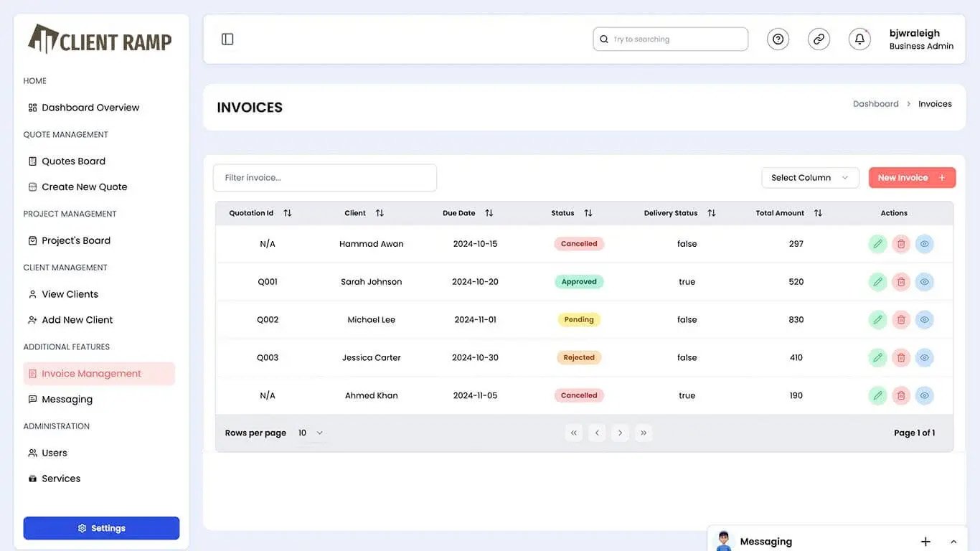Edit Hammad Awan's invoice
The width and height of the screenshot is (980, 551).
[877, 244]
